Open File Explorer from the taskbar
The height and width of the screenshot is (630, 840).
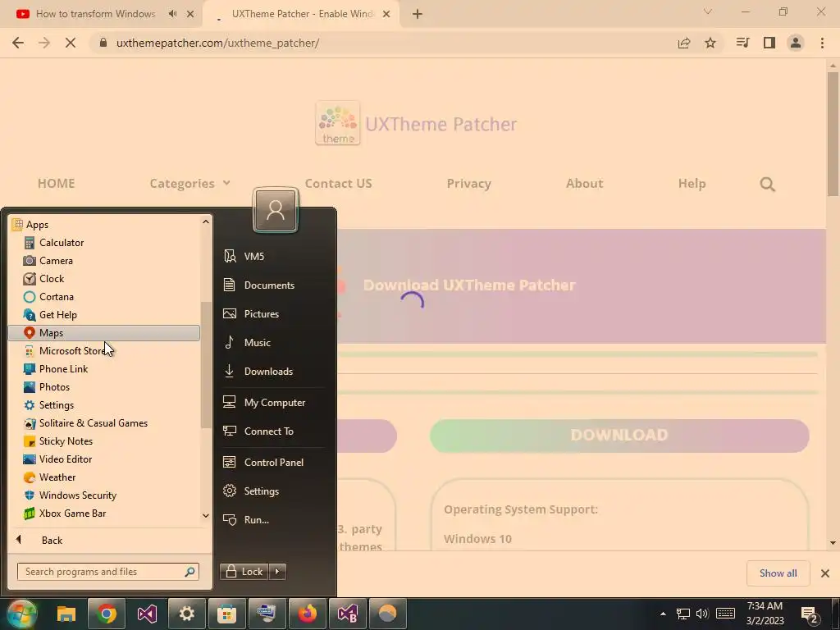click(66, 614)
